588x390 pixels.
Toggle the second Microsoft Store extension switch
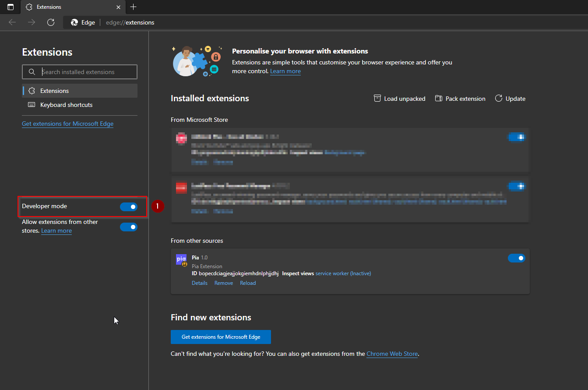tap(517, 187)
